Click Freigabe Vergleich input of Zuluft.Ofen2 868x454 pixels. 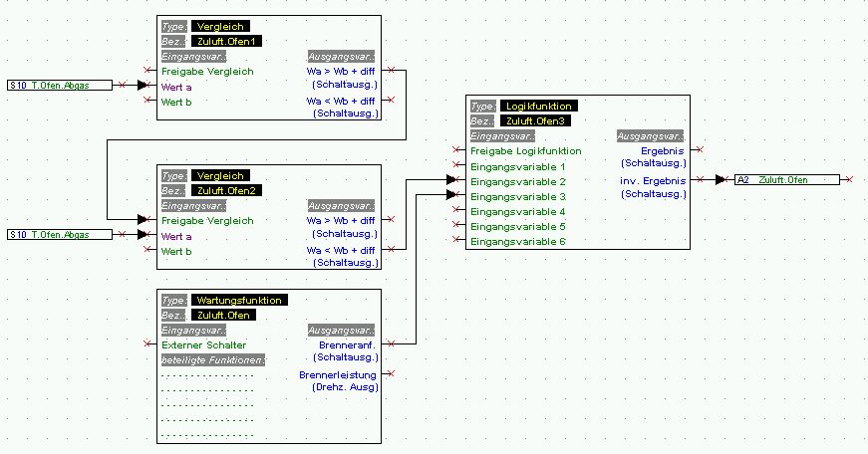tap(207, 221)
